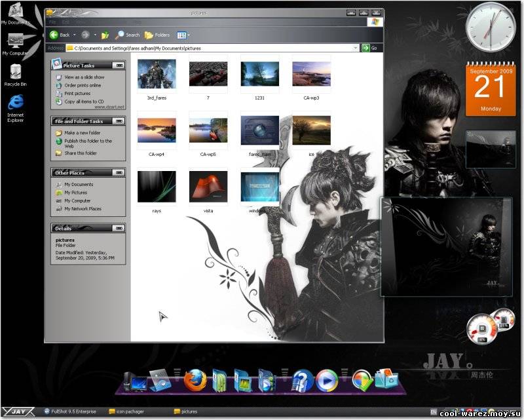
Task: Open the File menu
Action: (x=53, y=22)
